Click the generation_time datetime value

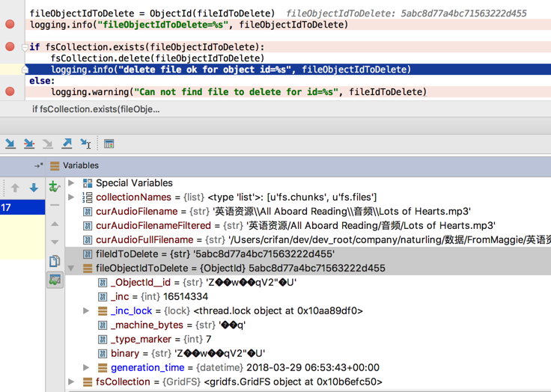[313, 367]
